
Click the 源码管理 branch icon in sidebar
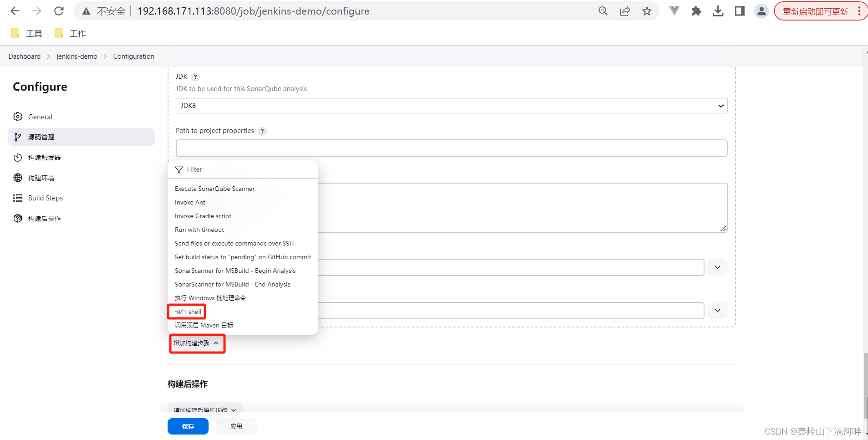(x=17, y=137)
